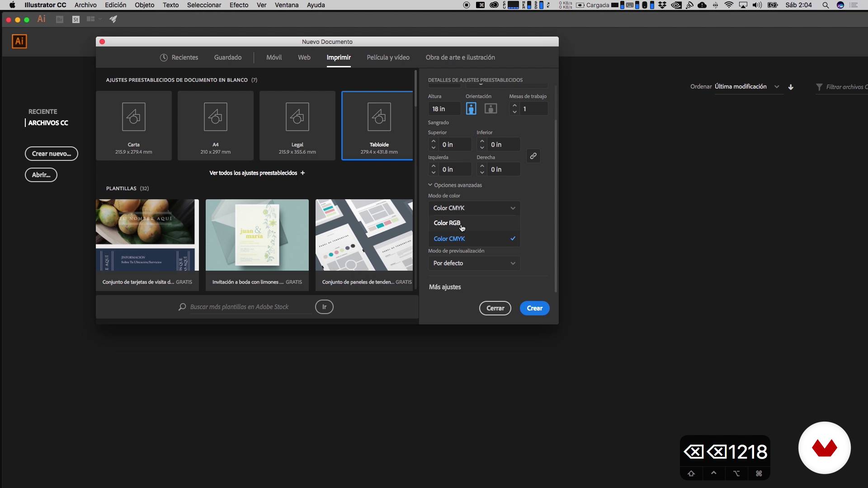Click the Dropbox menu bar icon
This screenshot has width=868, height=488.
click(x=662, y=5)
